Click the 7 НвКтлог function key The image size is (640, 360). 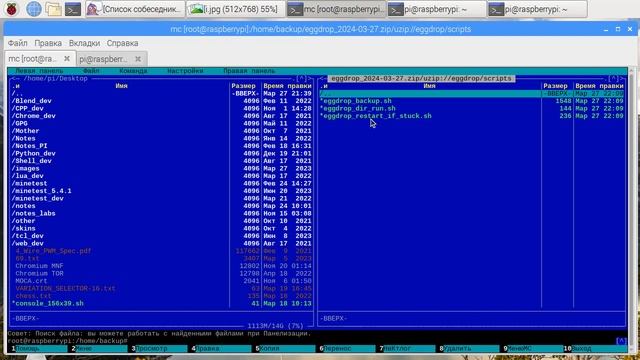coord(407,349)
